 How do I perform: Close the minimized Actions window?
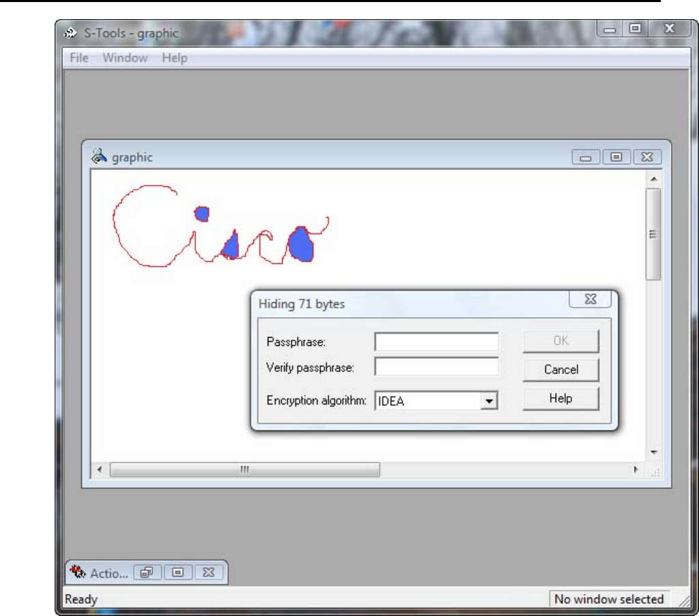[209, 572]
